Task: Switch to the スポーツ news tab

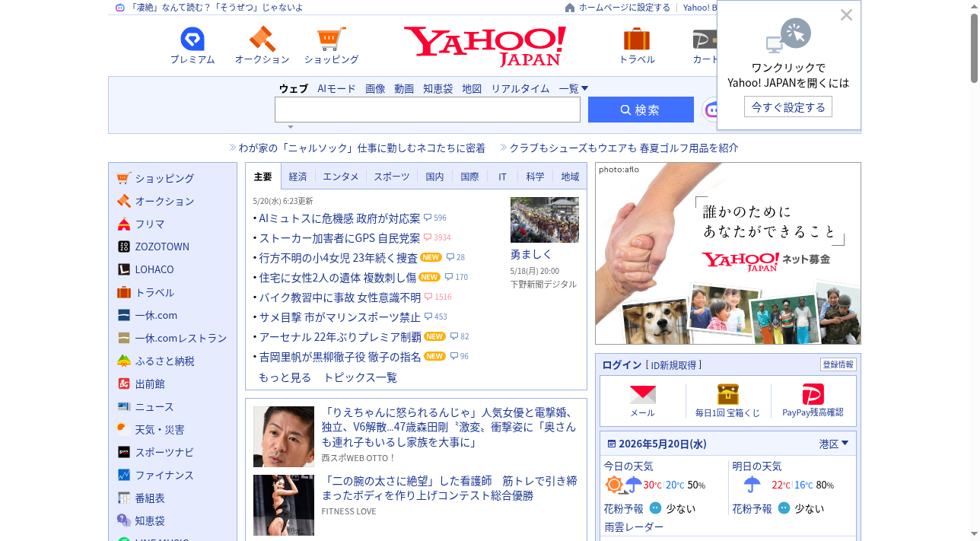Action: 392,177
